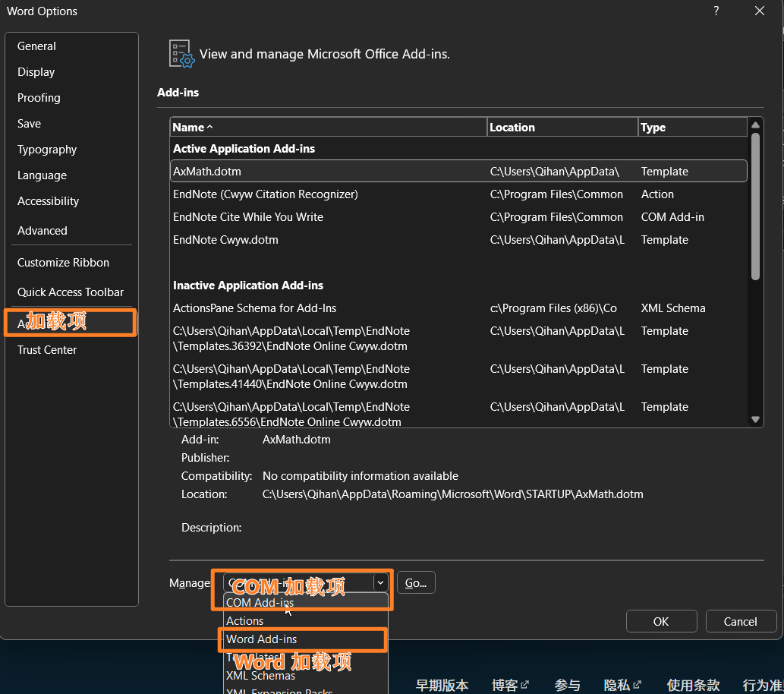Close the Word Options dialog
Image resolution: width=784 pixels, height=694 pixels.
(x=760, y=11)
